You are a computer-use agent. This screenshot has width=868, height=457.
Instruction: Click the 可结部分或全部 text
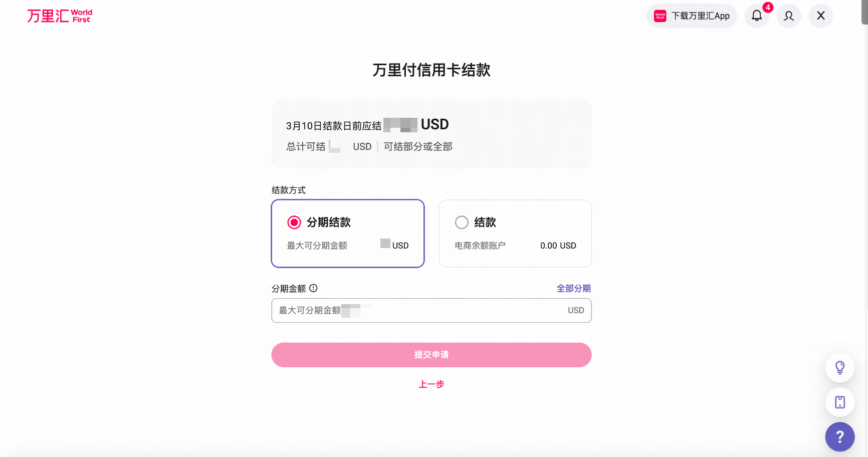pyautogui.click(x=418, y=146)
